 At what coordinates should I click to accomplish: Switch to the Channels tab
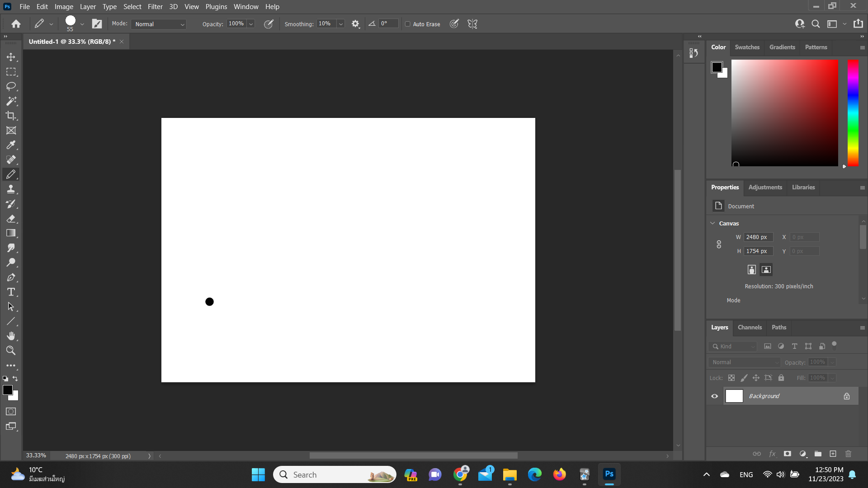pos(750,327)
